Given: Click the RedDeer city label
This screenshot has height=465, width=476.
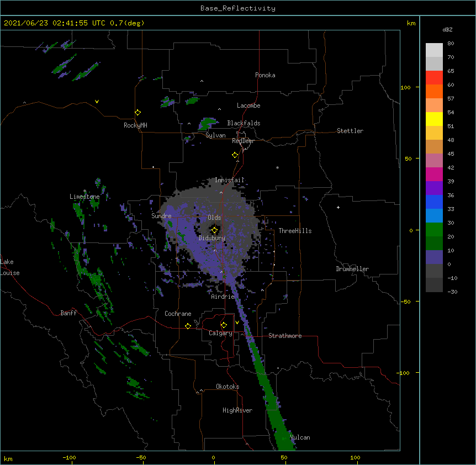Looking at the screenshot, I should pos(243,141).
